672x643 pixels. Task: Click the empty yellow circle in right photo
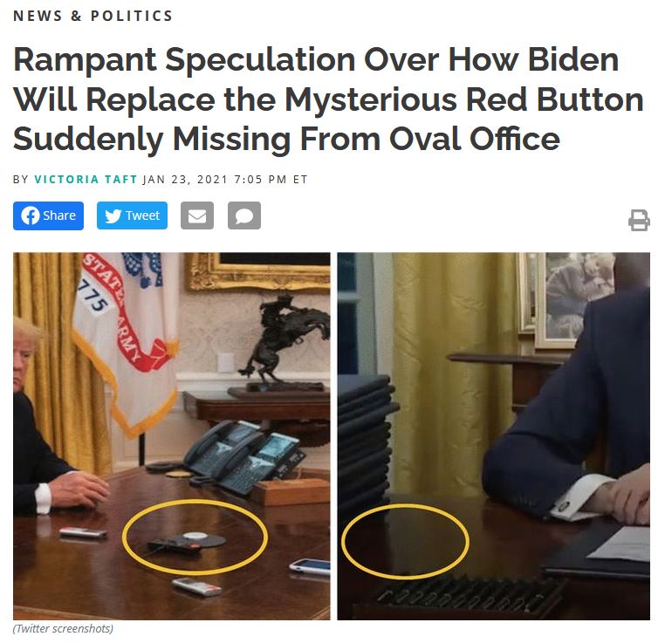[406, 542]
